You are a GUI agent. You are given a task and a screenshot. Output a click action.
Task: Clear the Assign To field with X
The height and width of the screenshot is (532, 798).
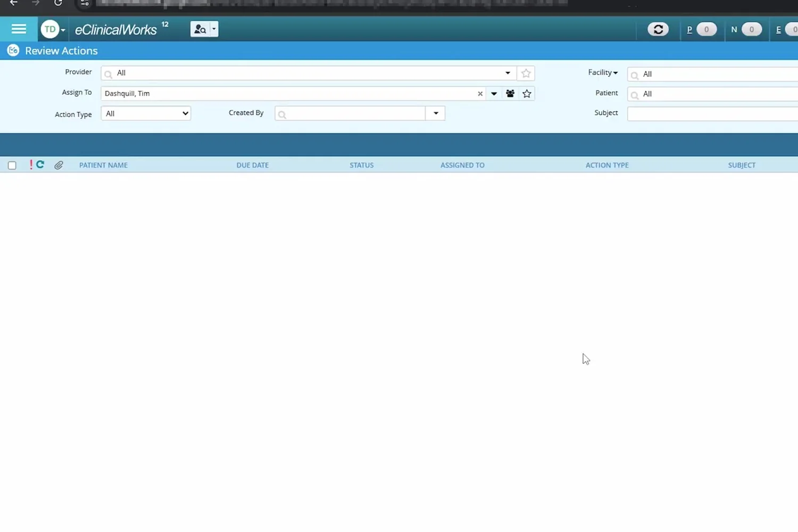point(480,94)
